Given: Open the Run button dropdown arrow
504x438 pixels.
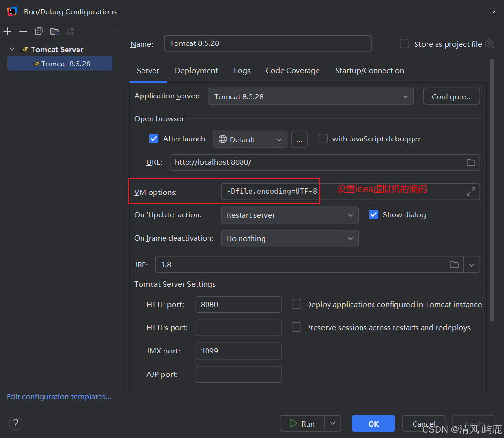Looking at the screenshot, I should click(x=333, y=423).
